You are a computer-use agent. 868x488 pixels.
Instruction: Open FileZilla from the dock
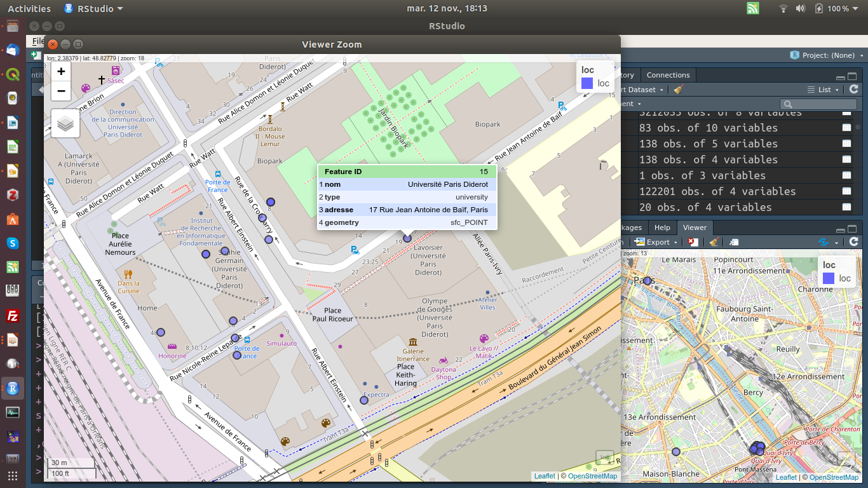(13, 316)
